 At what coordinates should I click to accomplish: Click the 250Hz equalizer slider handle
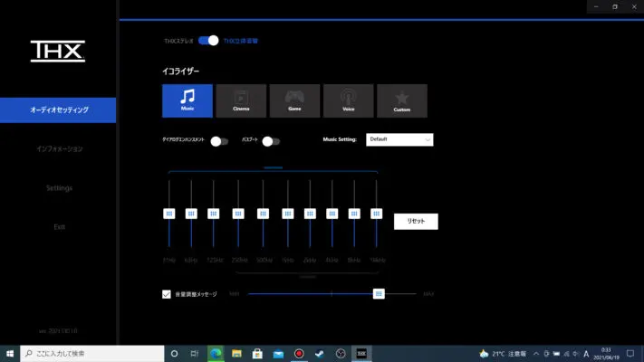tap(238, 214)
